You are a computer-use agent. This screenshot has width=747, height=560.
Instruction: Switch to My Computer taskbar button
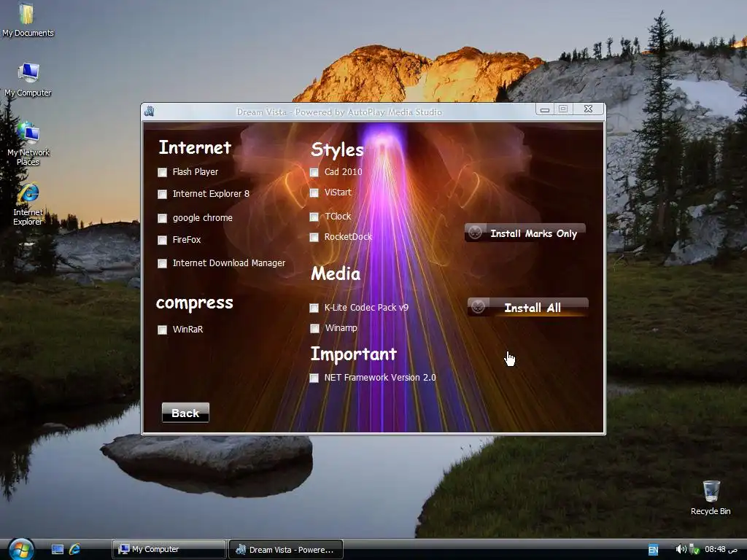point(169,550)
